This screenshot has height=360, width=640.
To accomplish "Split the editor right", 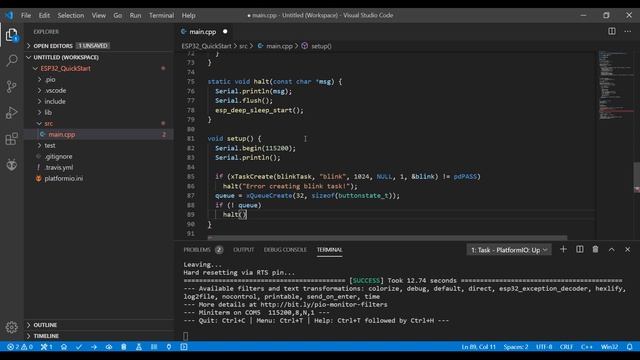I will (611, 31).
